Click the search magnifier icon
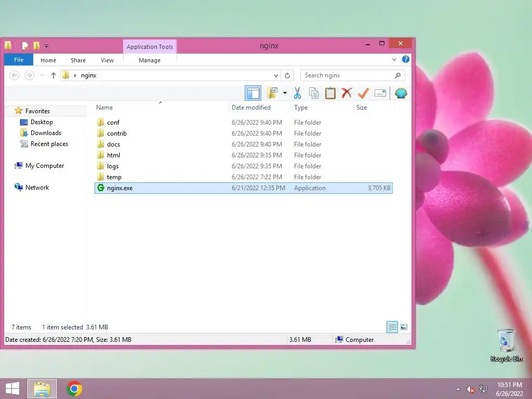Screen dimensions: 532x399 tap(397, 75)
